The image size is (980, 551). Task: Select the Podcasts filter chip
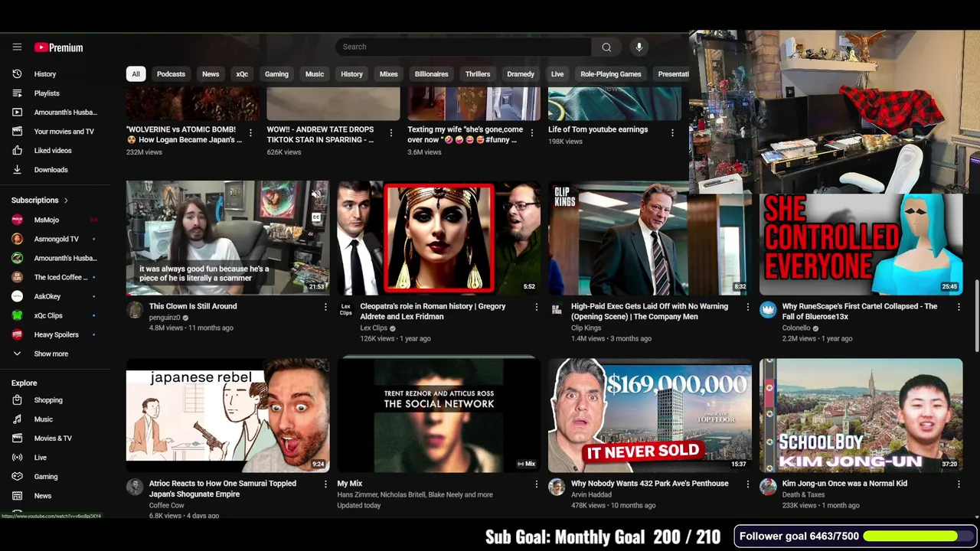pyautogui.click(x=171, y=74)
